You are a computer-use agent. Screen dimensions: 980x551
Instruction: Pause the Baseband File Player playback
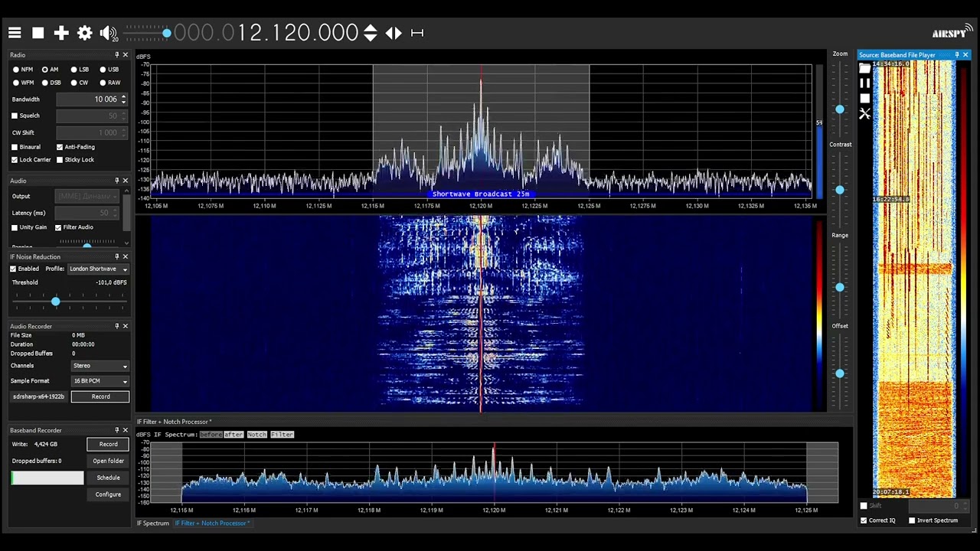point(864,83)
